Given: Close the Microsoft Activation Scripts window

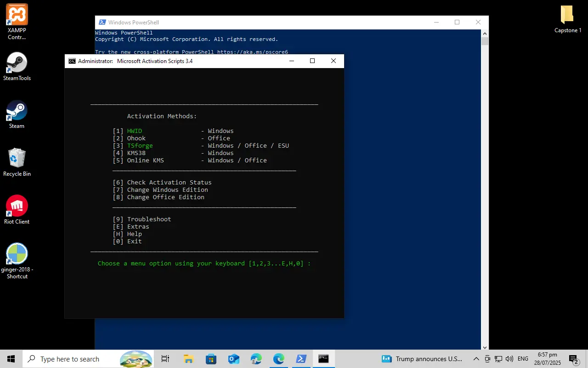Looking at the screenshot, I should (334, 61).
